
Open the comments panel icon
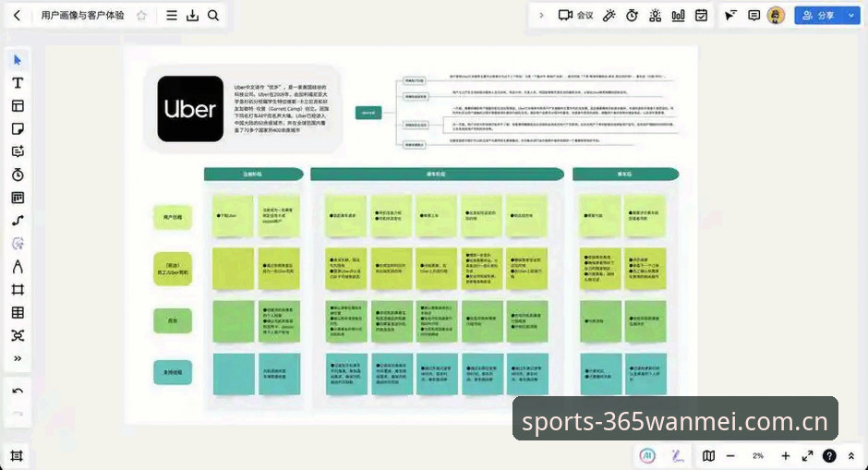(754, 16)
